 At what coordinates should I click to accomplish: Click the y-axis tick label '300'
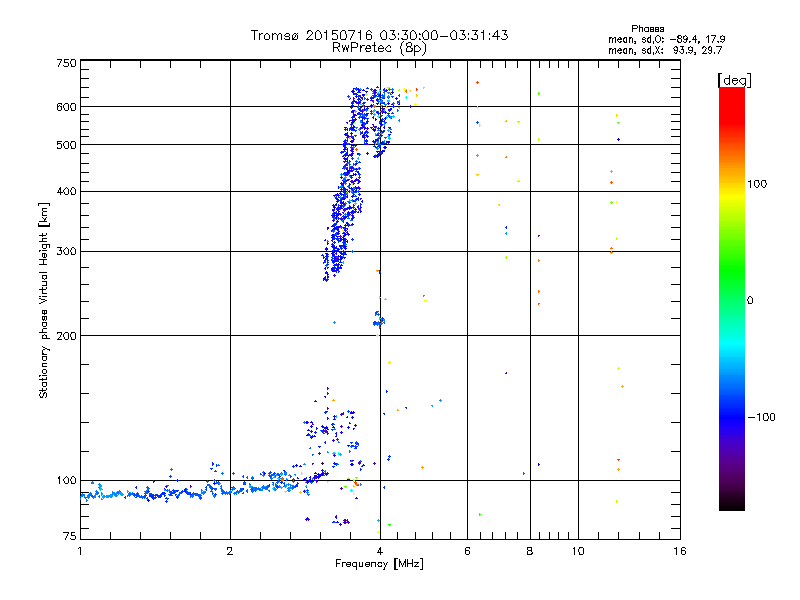point(66,251)
